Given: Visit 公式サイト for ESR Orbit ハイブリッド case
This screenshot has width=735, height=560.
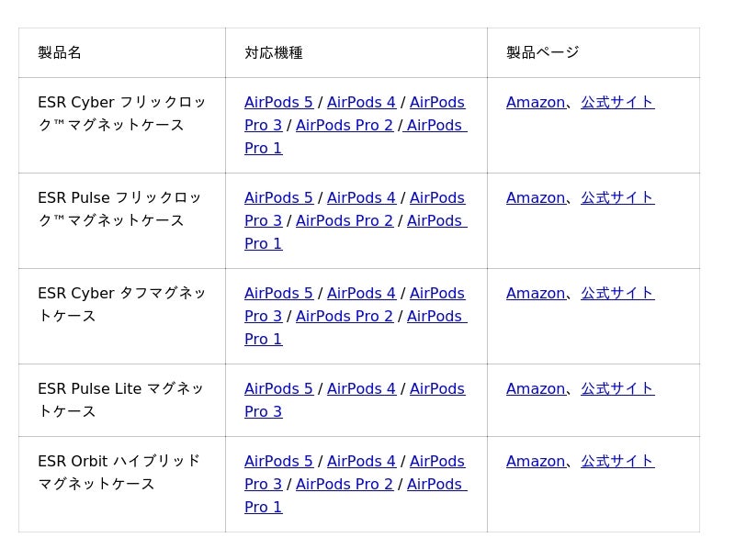Looking at the screenshot, I should 617,461.
